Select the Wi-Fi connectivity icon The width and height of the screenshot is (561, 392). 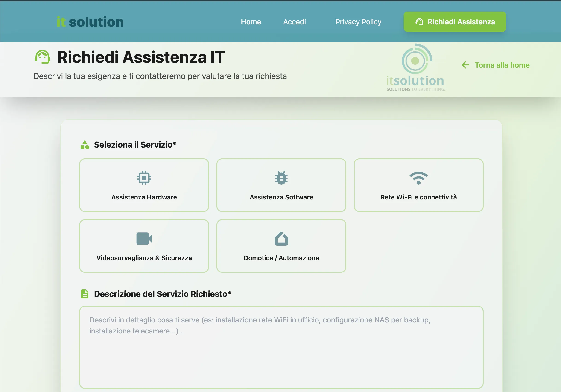(418, 178)
